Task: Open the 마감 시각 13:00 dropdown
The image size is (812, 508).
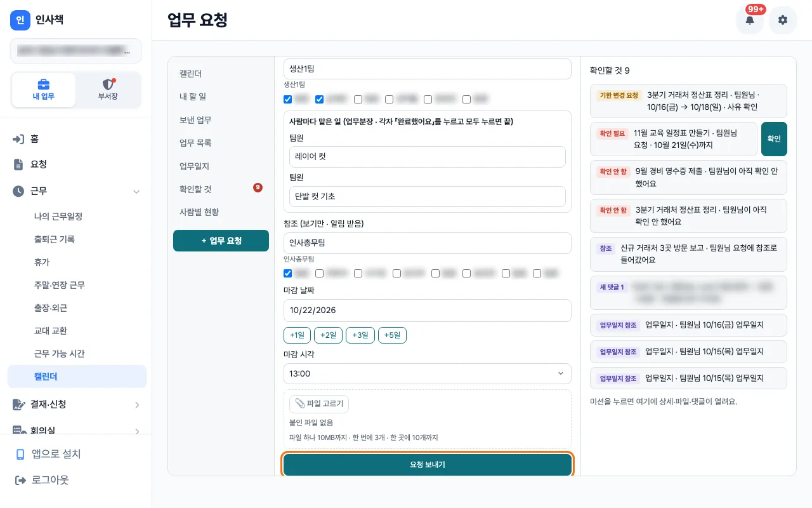Action: coord(428,373)
